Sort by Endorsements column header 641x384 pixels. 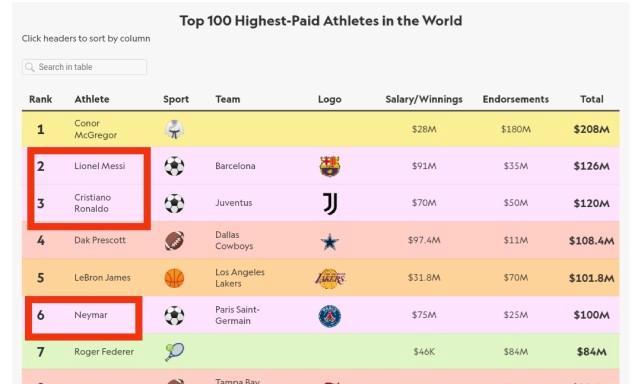click(x=515, y=99)
